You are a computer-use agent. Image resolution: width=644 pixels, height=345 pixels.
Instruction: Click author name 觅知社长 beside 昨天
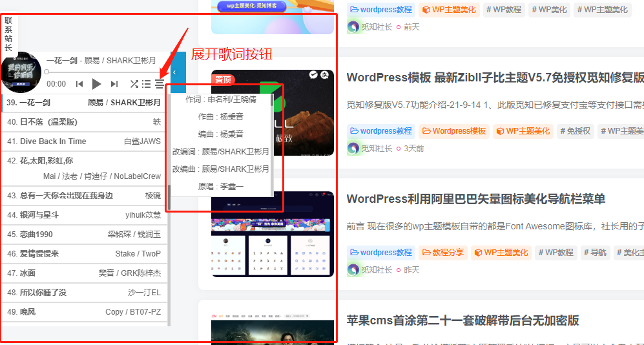(377, 270)
